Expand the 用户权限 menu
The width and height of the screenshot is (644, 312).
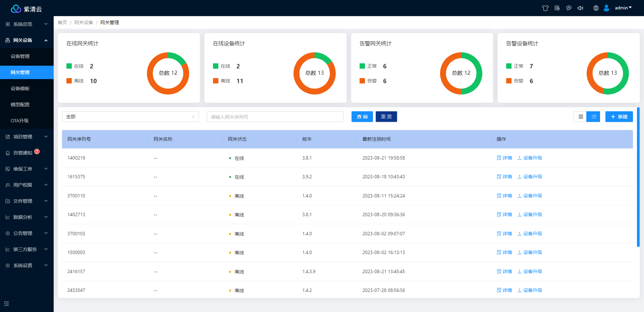click(27, 185)
